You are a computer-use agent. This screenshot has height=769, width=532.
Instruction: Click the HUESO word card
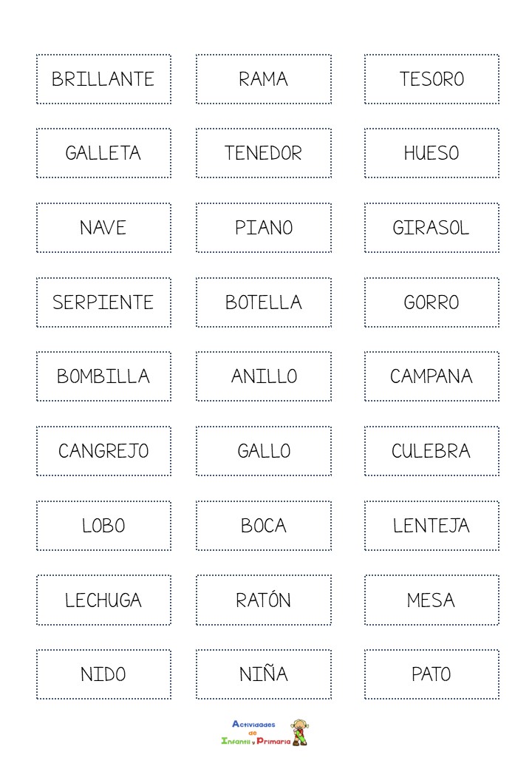click(432, 153)
